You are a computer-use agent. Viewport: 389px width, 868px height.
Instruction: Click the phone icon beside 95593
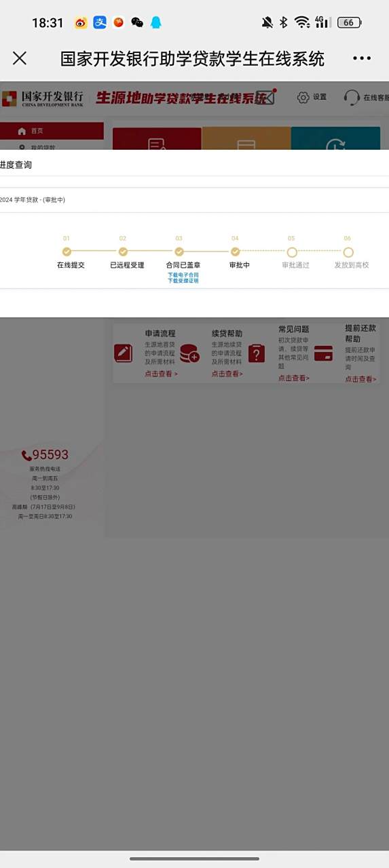point(26,456)
